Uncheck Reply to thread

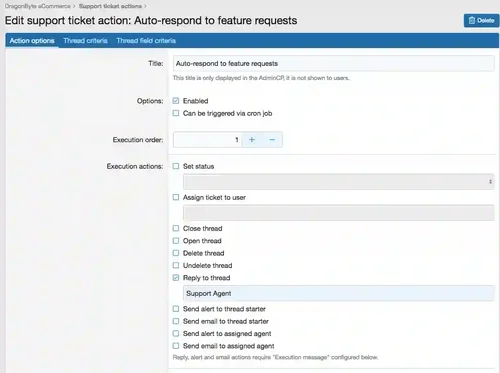click(x=176, y=278)
